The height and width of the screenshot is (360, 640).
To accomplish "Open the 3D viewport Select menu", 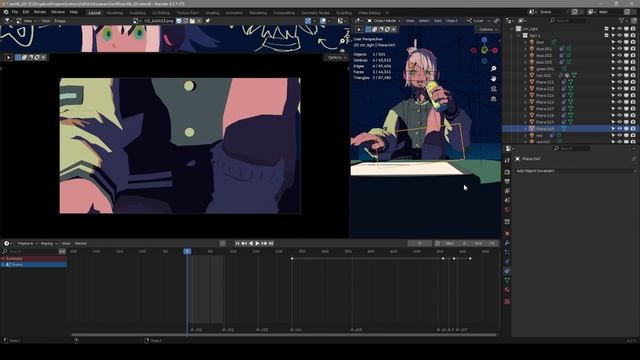I will (x=424, y=21).
